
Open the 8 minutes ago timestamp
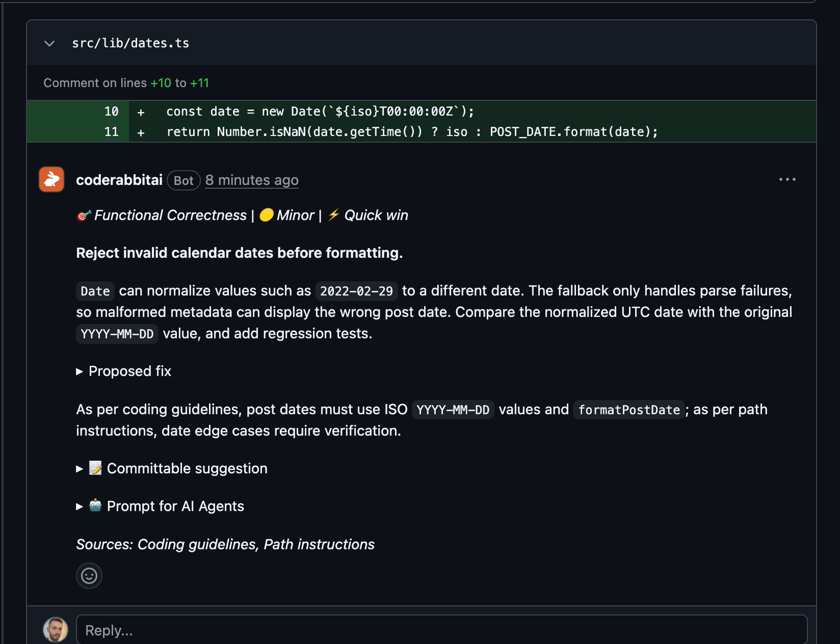[251, 180]
